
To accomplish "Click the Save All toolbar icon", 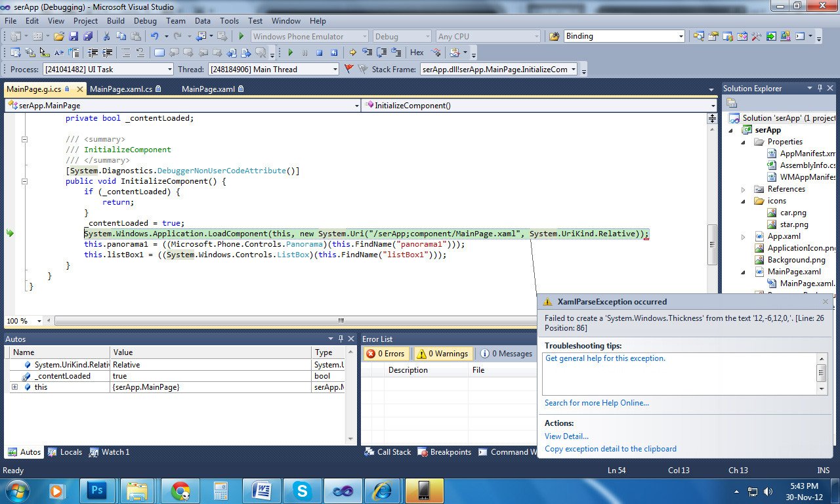I will (x=87, y=37).
